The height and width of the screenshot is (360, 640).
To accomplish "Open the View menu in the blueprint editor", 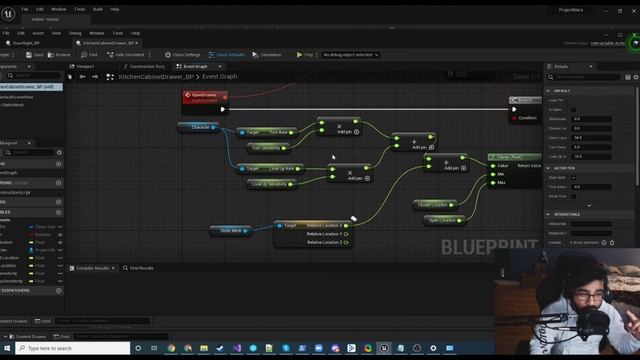I will click(56, 33).
